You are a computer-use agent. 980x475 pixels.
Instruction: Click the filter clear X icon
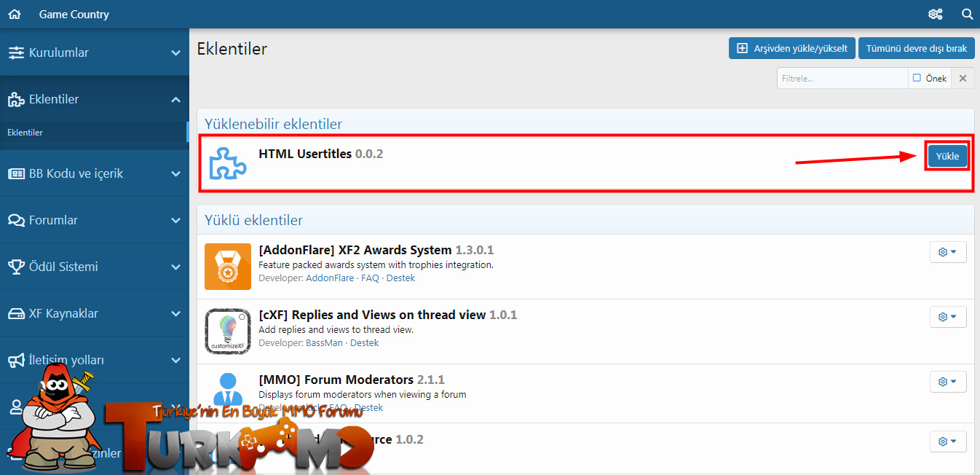coord(963,78)
